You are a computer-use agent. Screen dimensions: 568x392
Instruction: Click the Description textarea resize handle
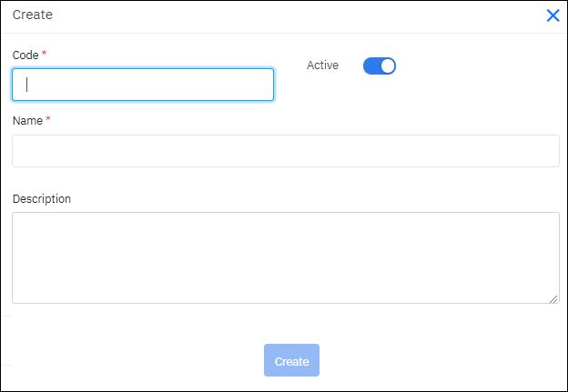(x=554, y=298)
